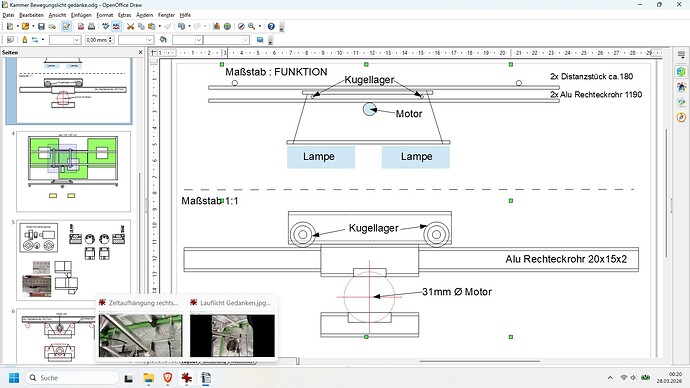Open Zeltaufhängung rechts preview window

(x=140, y=335)
